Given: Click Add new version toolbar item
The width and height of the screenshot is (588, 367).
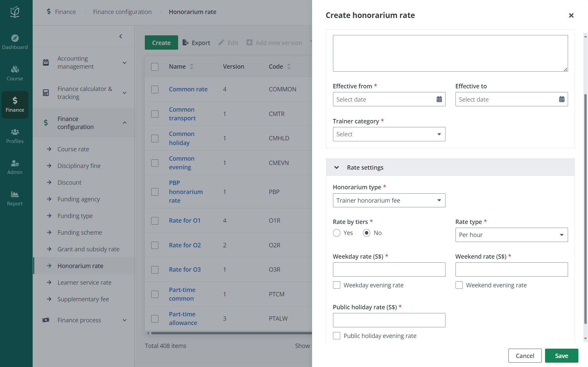Looking at the screenshot, I should (x=274, y=43).
